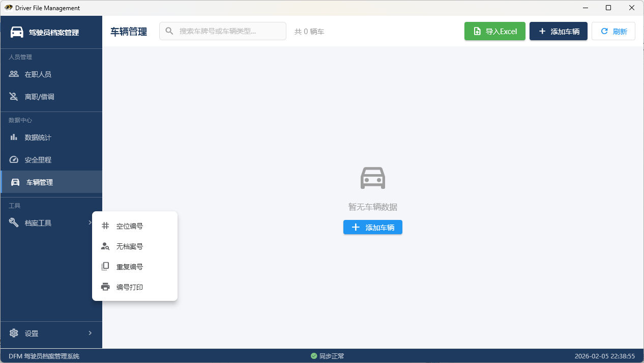This screenshot has height=363, width=644.
Task: Select 无档案号 from the popup menu
Action: tap(130, 246)
